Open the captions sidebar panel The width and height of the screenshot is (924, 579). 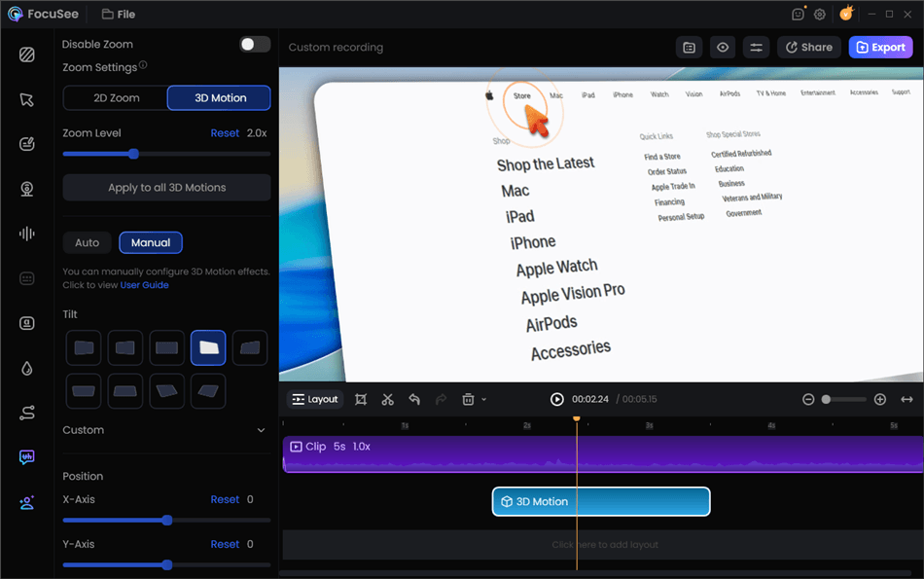pyautogui.click(x=26, y=278)
